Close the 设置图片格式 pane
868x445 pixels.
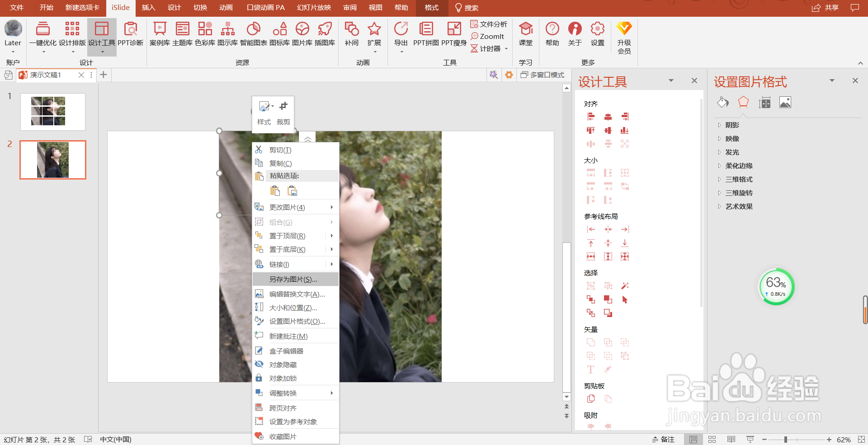[855, 80]
